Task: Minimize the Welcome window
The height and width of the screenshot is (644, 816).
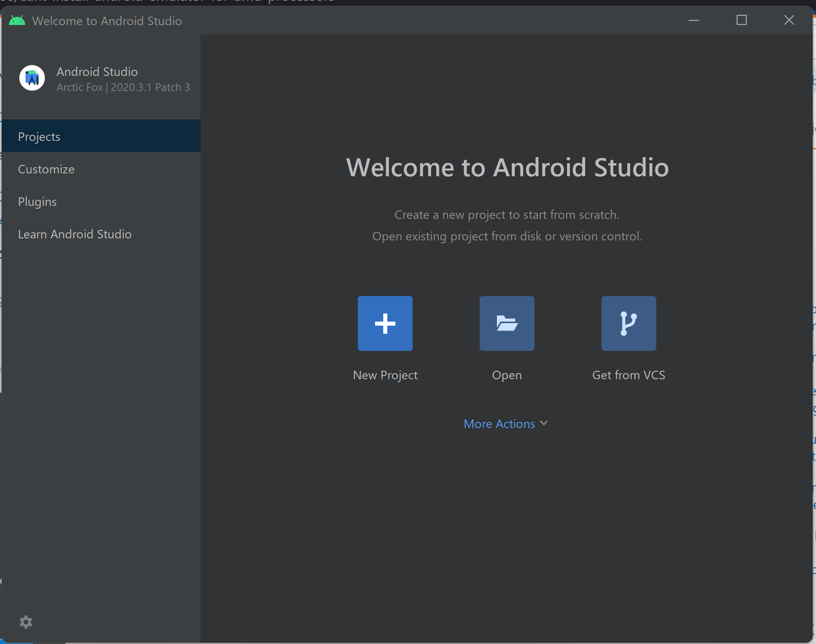Action: tap(693, 20)
